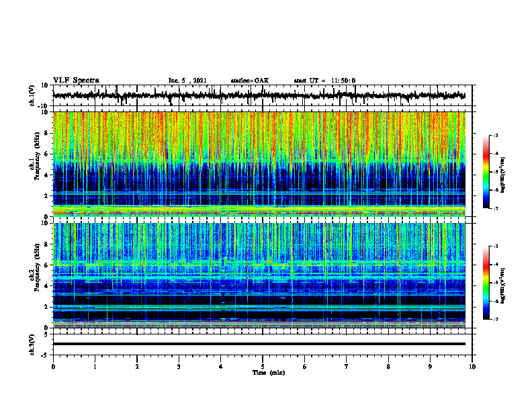Click the "8" kHz tick on ch.2 axis
The width and height of the screenshot is (532, 411).
[x=46, y=244]
